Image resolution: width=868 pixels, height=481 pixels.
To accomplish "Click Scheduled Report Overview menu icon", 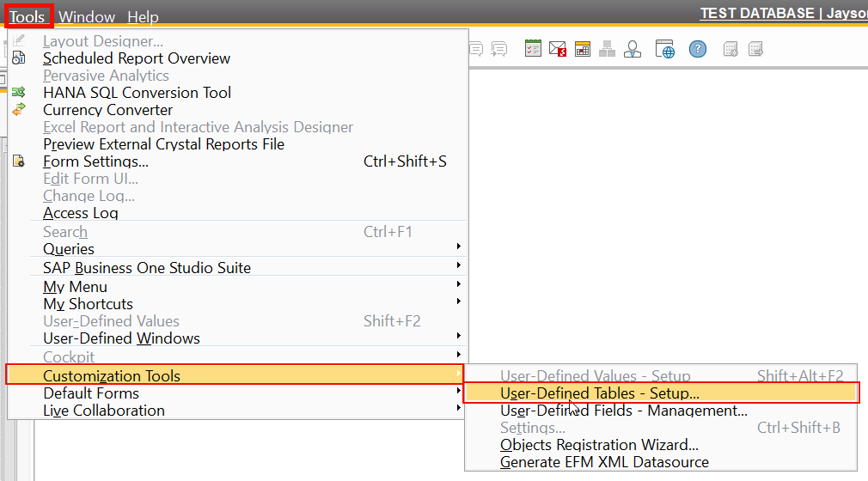I will point(18,58).
